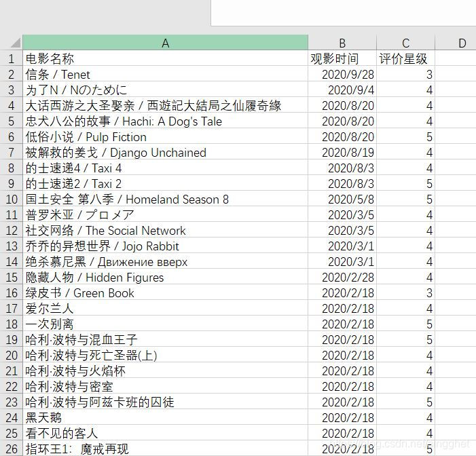Image resolution: width=476 pixels, height=456 pixels.
Task: Select the 爱尔兰人 cell
Action: click(166, 309)
